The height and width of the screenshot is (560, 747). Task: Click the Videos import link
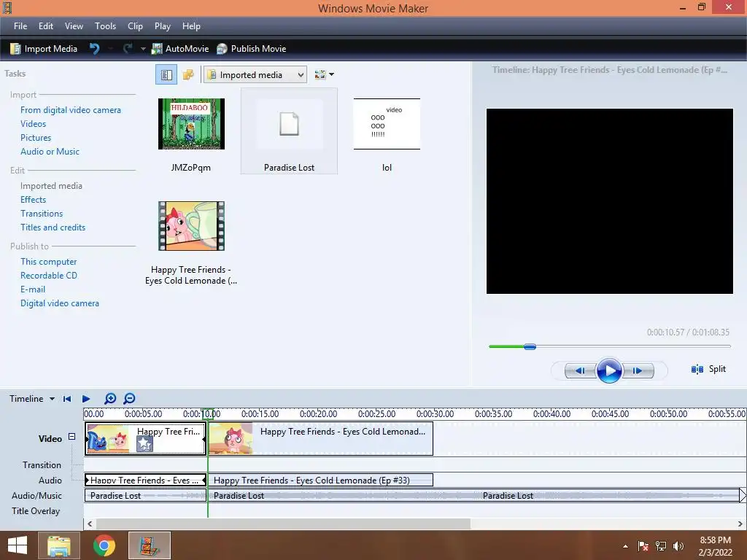click(34, 124)
